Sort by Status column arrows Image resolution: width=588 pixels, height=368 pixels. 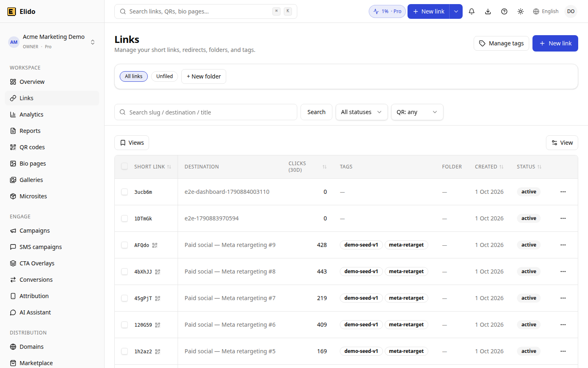(x=539, y=167)
